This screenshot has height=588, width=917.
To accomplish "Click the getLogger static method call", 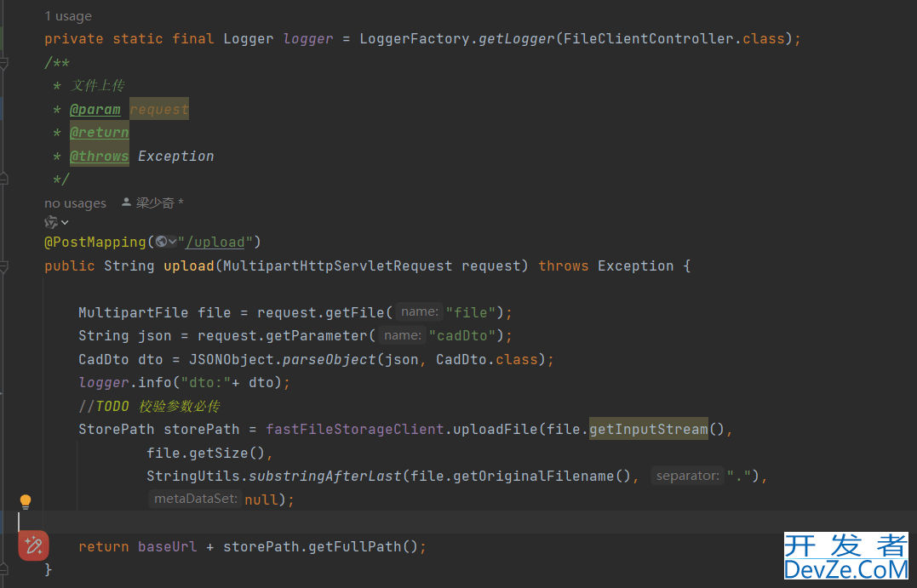I will 516,38.
